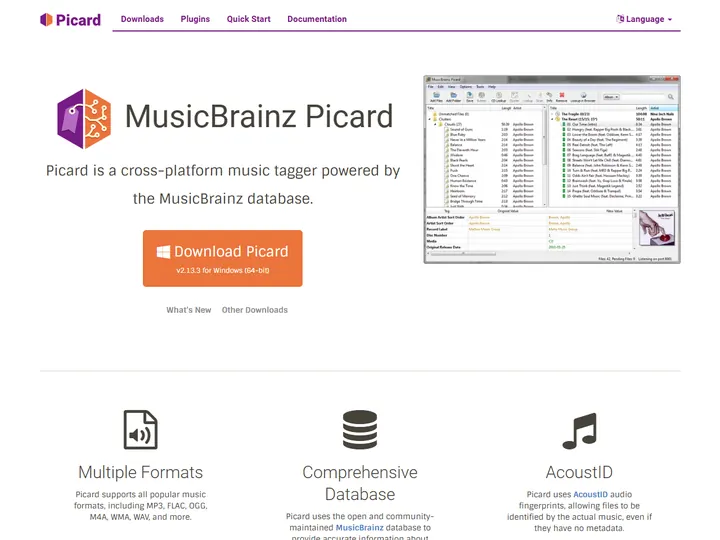Click the AcoustID heading
This screenshot has height=540, width=720.
pyautogui.click(x=579, y=472)
